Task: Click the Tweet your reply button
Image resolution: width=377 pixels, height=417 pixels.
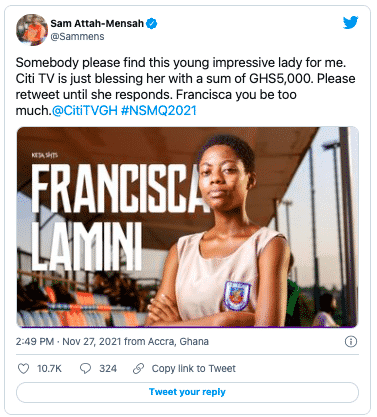Action: click(x=187, y=392)
